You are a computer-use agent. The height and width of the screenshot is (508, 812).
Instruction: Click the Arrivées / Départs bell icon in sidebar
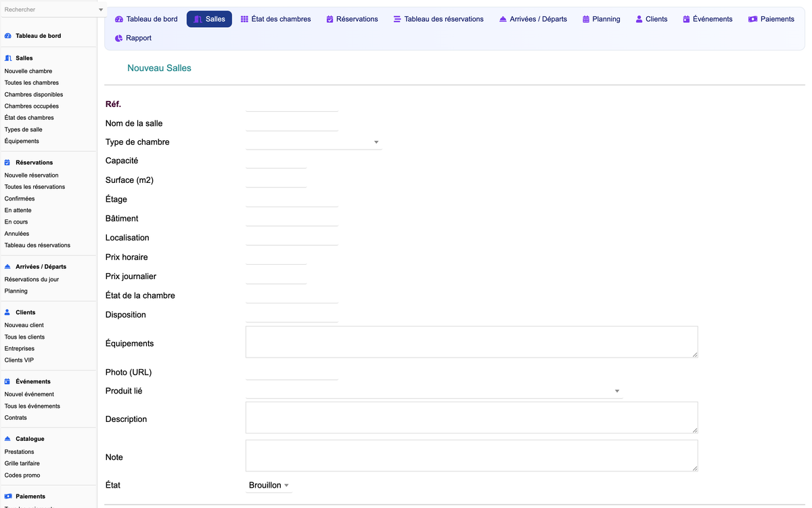7,267
